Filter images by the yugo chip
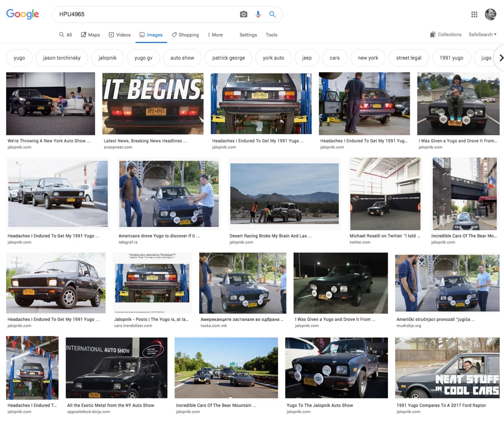This screenshot has width=504, height=421. (x=19, y=58)
